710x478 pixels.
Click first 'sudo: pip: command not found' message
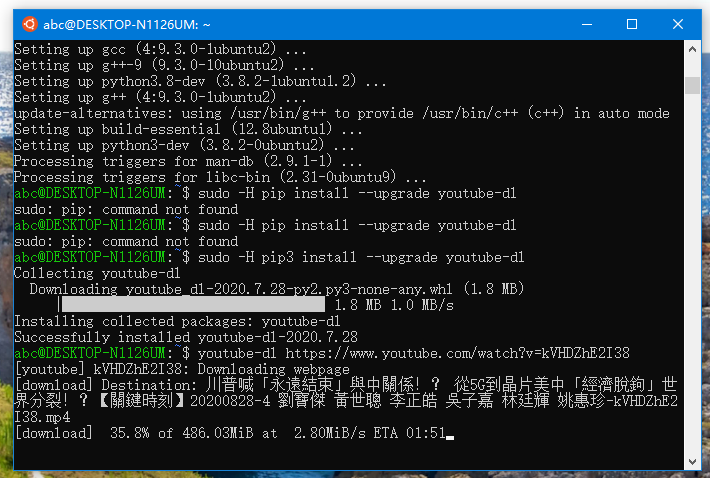[x=126, y=209]
